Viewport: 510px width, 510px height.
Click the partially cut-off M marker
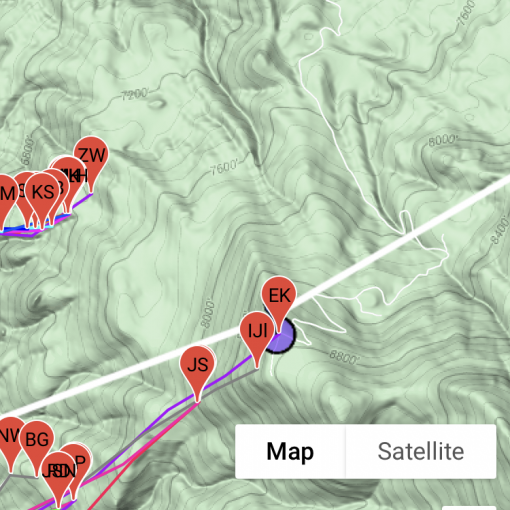[7, 195]
